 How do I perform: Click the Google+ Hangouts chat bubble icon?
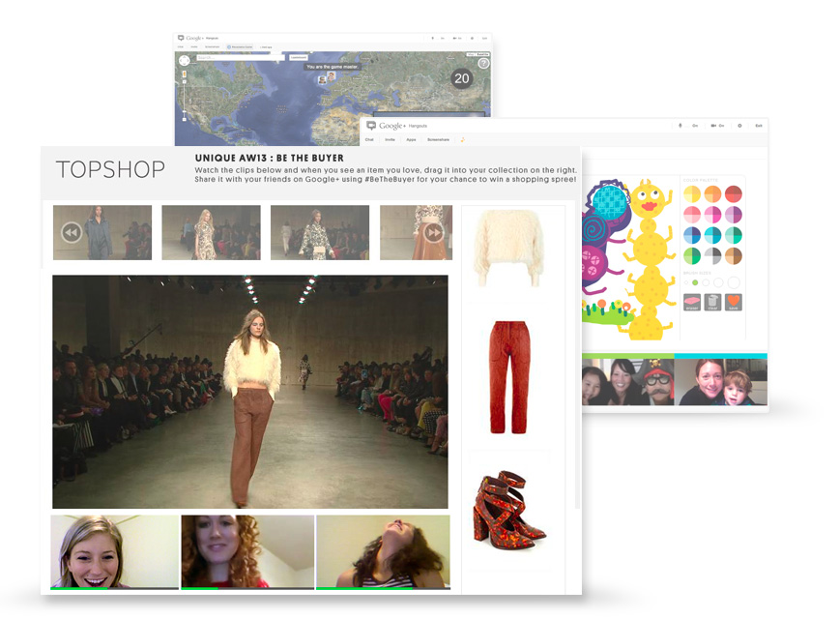point(372,126)
